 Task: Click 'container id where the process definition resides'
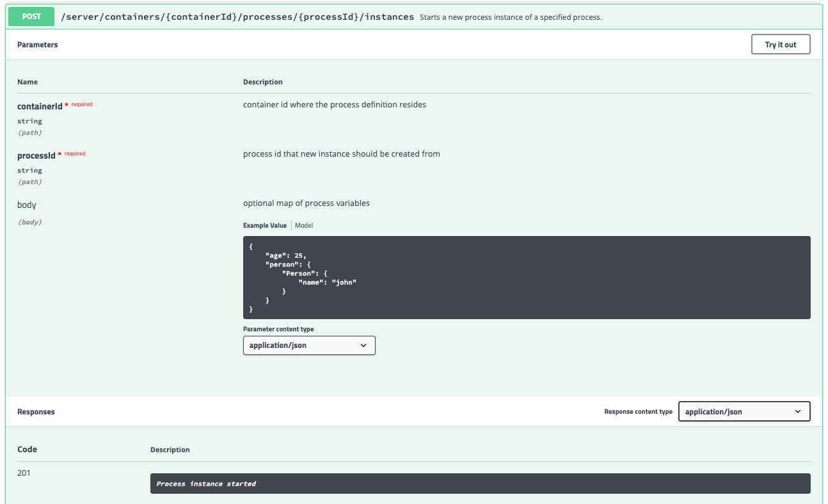click(335, 104)
